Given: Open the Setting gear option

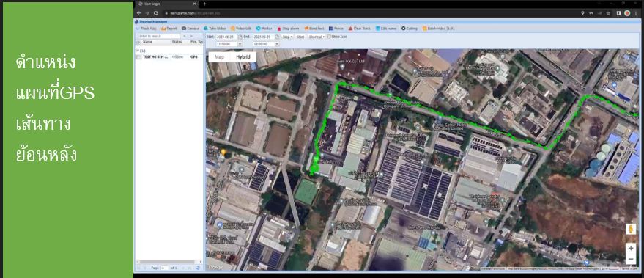Looking at the screenshot, I should (x=409, y=29).
